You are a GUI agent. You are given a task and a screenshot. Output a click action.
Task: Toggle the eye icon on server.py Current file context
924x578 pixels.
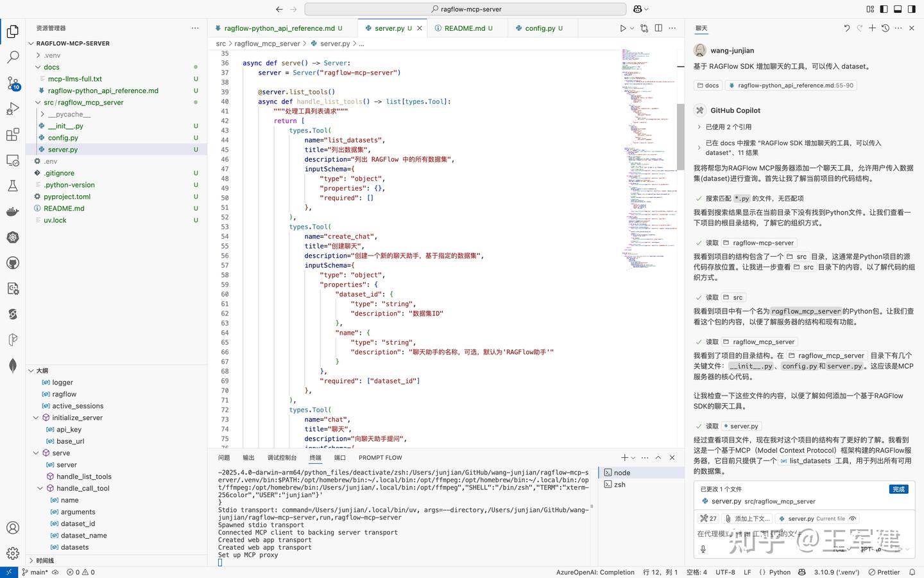[852, 518]
